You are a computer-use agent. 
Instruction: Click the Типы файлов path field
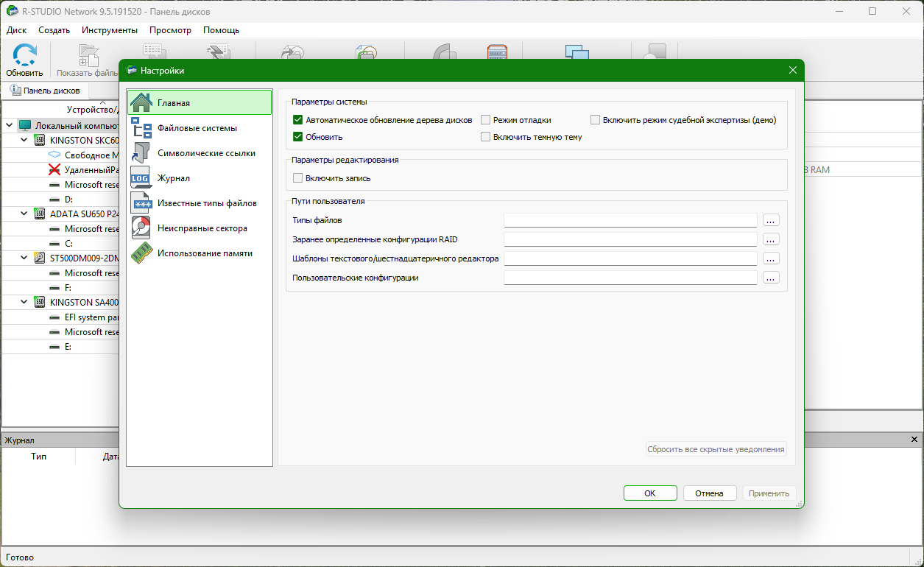630,220
